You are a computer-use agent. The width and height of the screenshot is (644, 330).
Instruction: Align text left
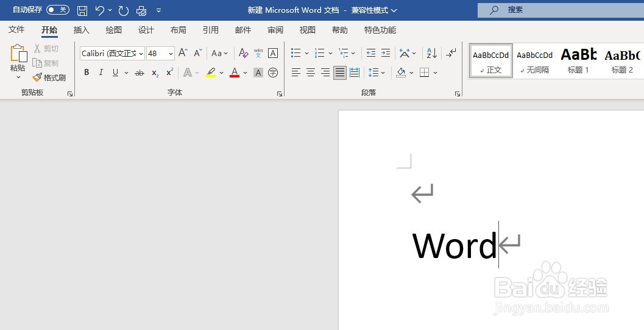click(x=295, y=73)
